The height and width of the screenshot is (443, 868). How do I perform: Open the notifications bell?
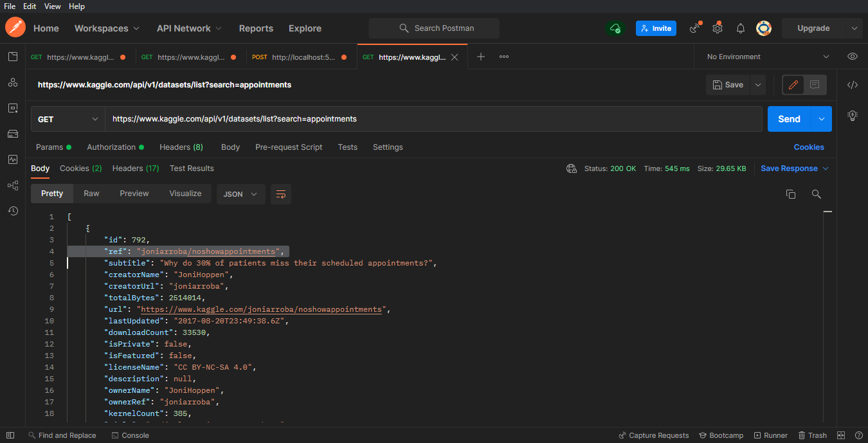(741, 28)
